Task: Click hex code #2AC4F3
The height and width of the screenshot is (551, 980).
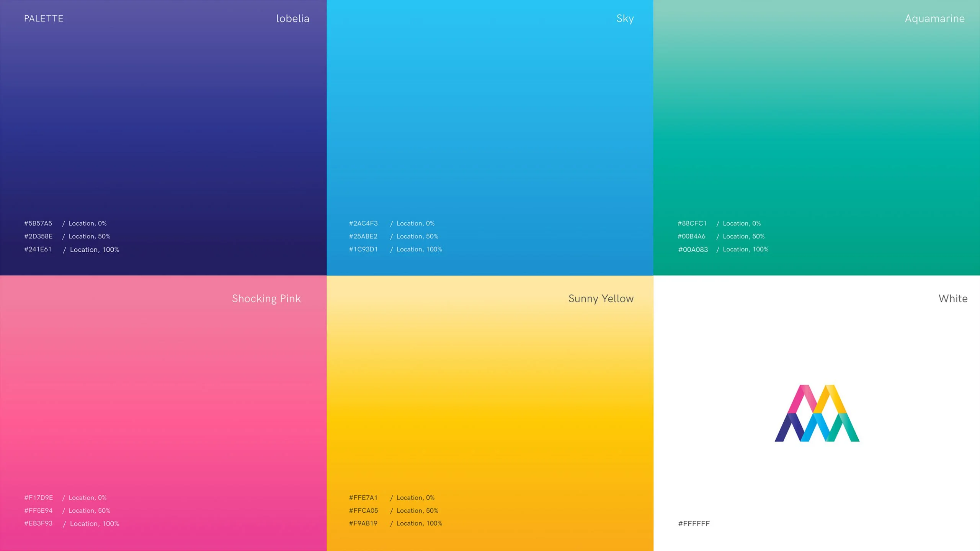Action: [x=363, y=223]
